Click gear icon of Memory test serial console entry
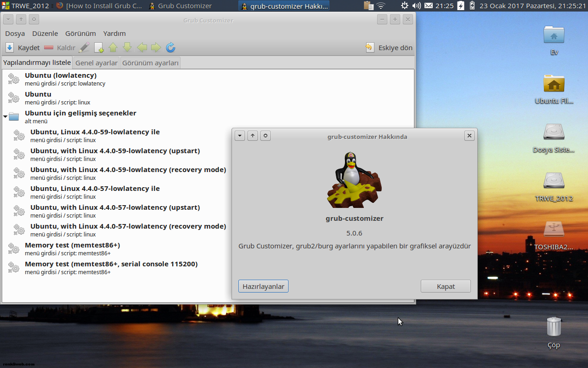This screenshot has width=588, height=368. click(x=14, y=268)
